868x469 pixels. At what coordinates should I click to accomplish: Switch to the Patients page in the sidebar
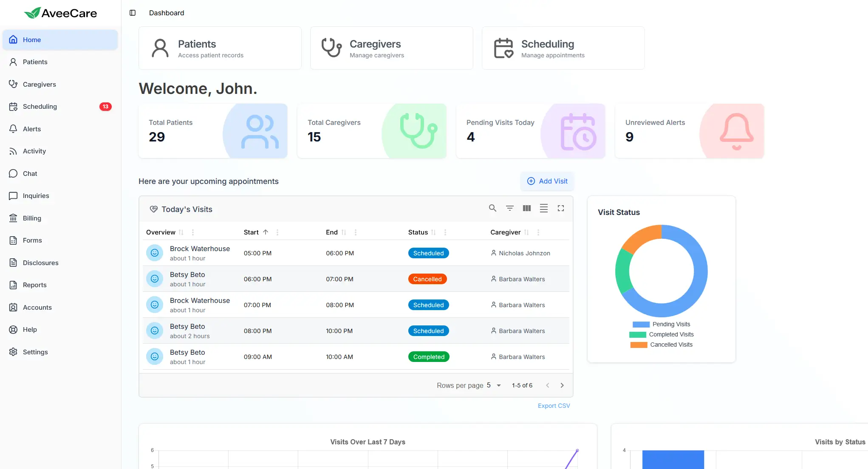(35, 62)
